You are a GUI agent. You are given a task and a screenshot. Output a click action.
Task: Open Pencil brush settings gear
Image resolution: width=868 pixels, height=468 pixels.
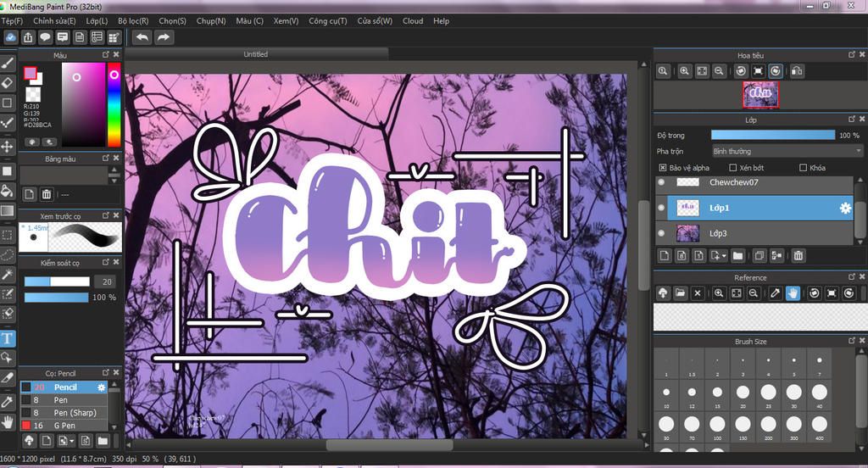point(102,387)
